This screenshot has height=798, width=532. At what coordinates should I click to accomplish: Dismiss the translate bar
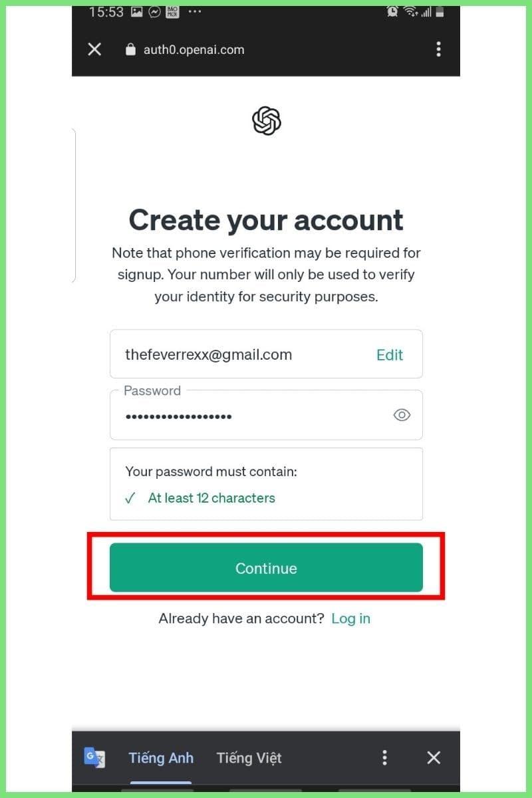(434, 757)
